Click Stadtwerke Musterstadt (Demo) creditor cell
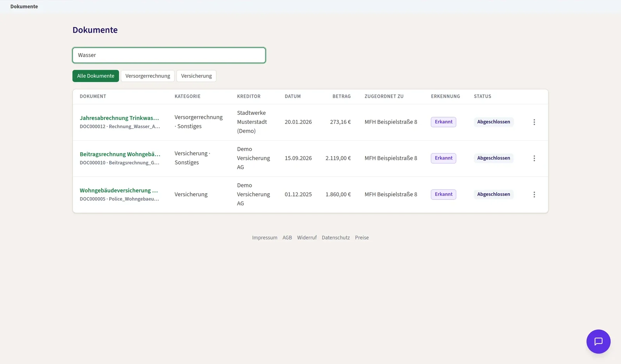Screen dimensions: 621x364 (x=252, y=122)
